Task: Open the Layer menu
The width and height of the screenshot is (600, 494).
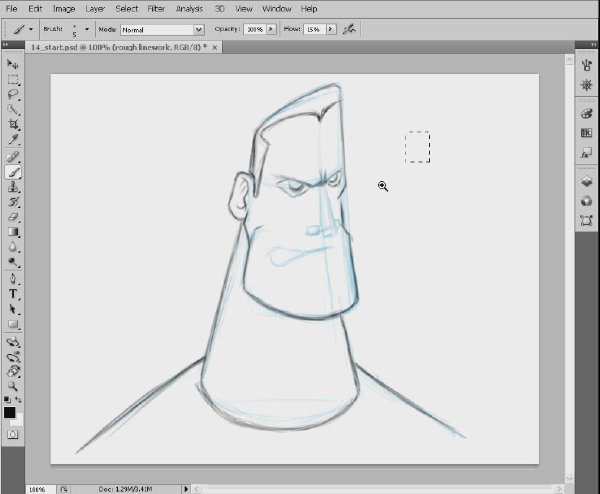Action: click(x=95, y=8)
